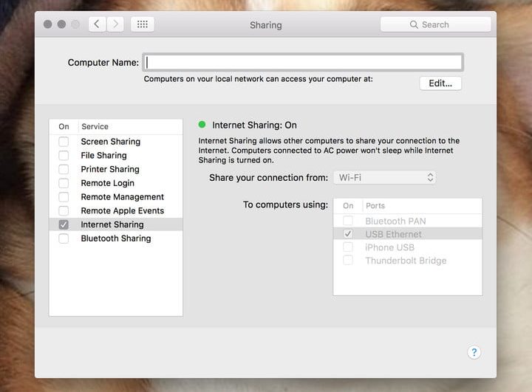This screenshot has width=532, height=392.
Task: Click the search magnifier icon
Action: 414,24
